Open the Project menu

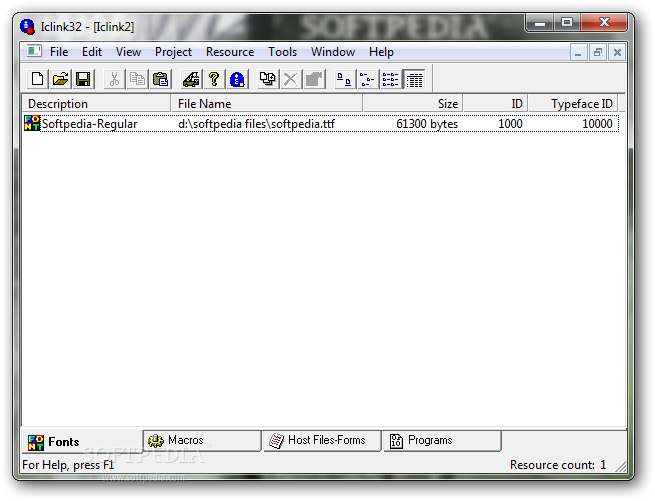pyautogui.click(x=173, y=52)
